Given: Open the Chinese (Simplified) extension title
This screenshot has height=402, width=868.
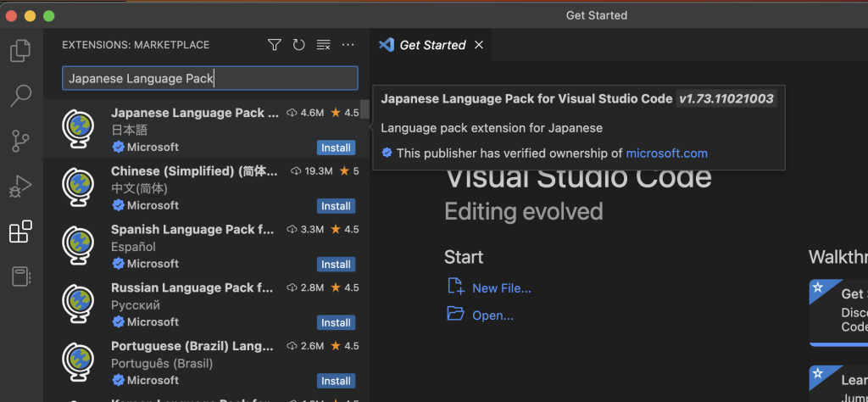Looking at the screenshot, I should [x=194, y=171].
